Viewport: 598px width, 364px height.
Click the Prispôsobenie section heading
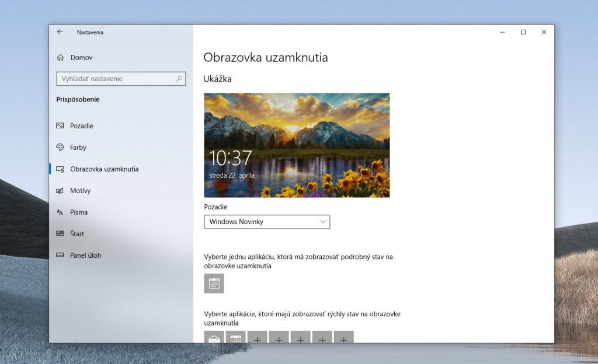78,99
